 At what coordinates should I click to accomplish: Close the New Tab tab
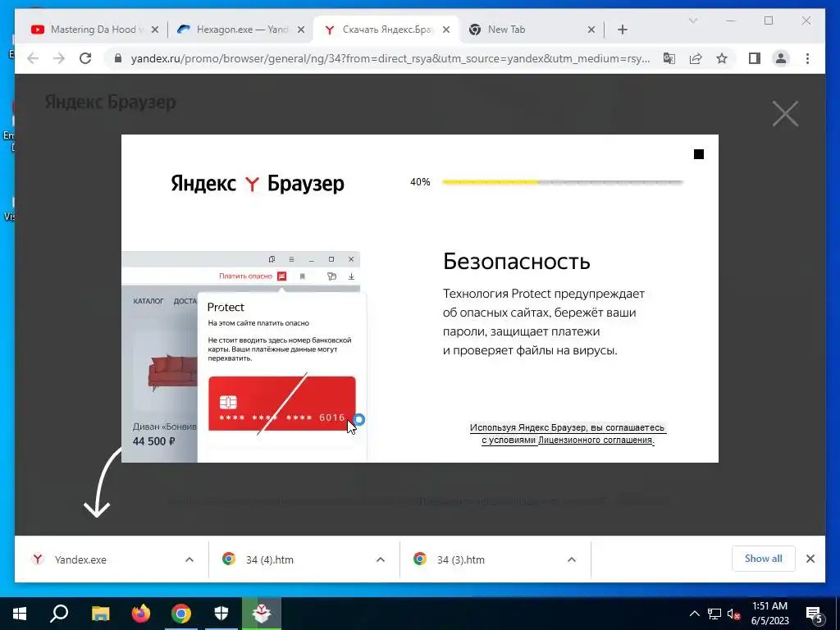coord(591,30)
